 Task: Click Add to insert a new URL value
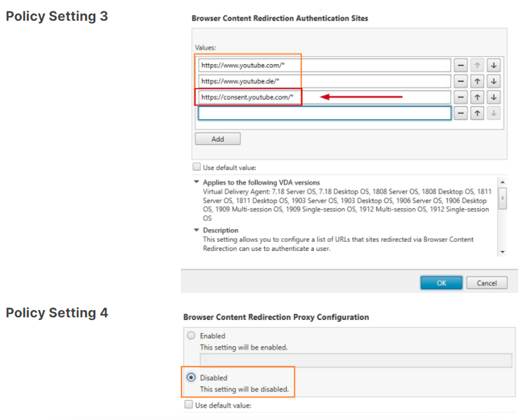(x=218, y=139)
